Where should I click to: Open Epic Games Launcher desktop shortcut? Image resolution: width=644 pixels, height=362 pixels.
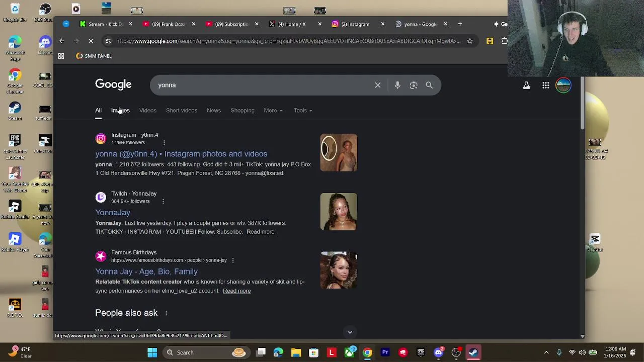(15, 147)
